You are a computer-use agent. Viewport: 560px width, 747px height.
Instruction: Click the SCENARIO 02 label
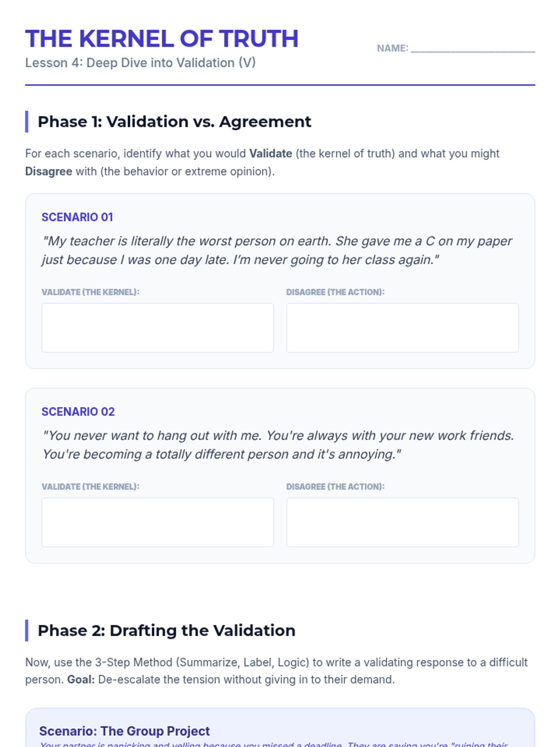[78, 412]
